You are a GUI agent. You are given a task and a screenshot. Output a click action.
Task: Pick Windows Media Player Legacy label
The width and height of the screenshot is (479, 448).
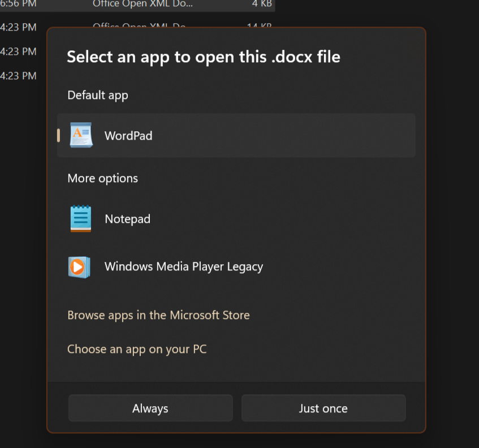tap(184, 266)
